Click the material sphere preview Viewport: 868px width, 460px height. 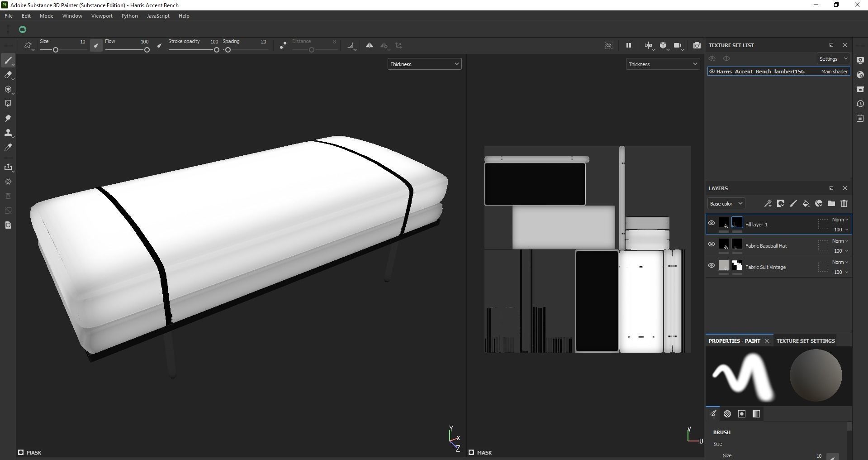coord(816,375)
